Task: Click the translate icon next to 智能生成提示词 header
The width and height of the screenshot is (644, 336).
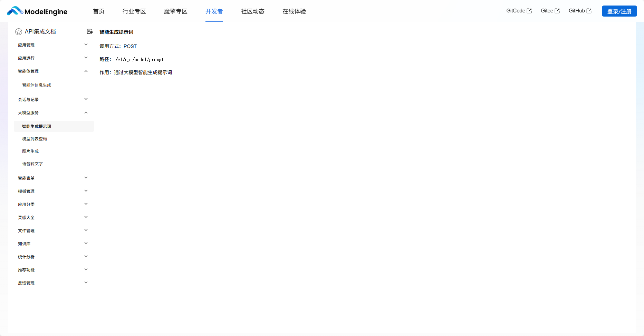Action: (89, 31)
